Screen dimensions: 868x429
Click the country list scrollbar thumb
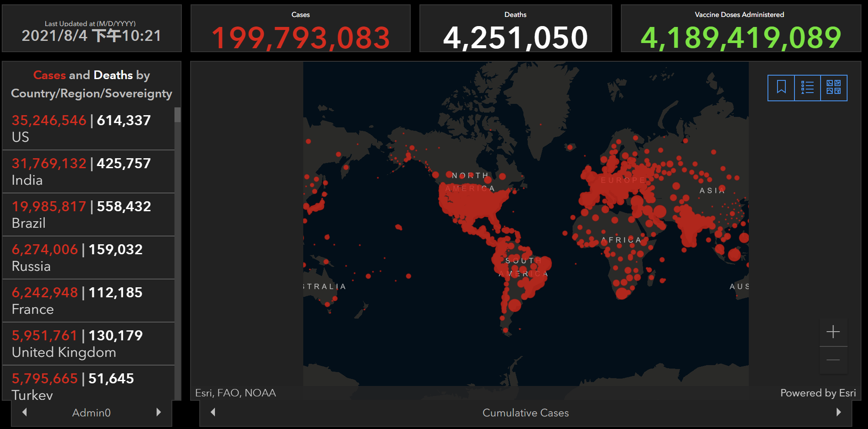coord(178,115)
